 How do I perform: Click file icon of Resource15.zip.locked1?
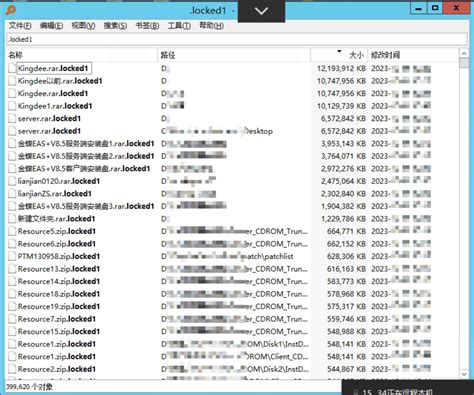point(12,332)
